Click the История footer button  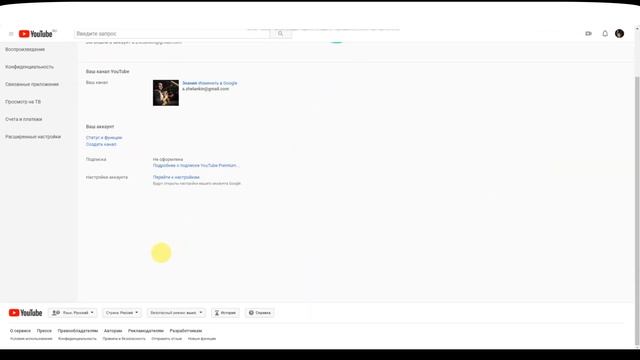tap(225, 313)
